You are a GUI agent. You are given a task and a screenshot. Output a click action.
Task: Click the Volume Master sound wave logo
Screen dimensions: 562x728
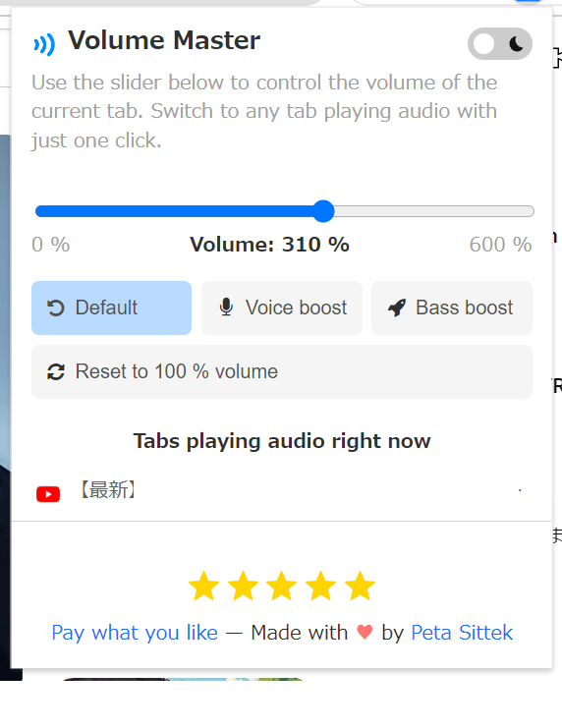point(44,44)
